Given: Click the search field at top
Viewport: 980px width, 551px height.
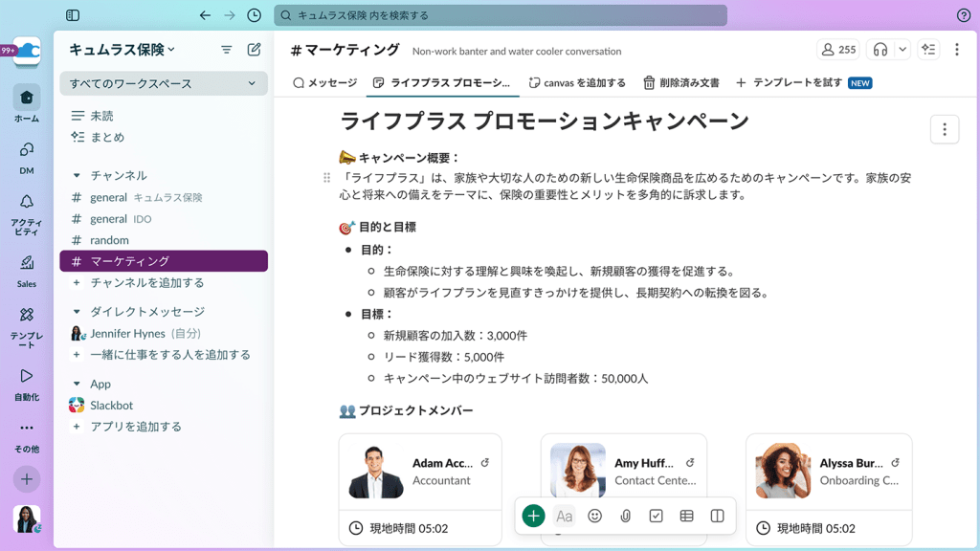Looking at the screenshot, I should click(500, 15).
